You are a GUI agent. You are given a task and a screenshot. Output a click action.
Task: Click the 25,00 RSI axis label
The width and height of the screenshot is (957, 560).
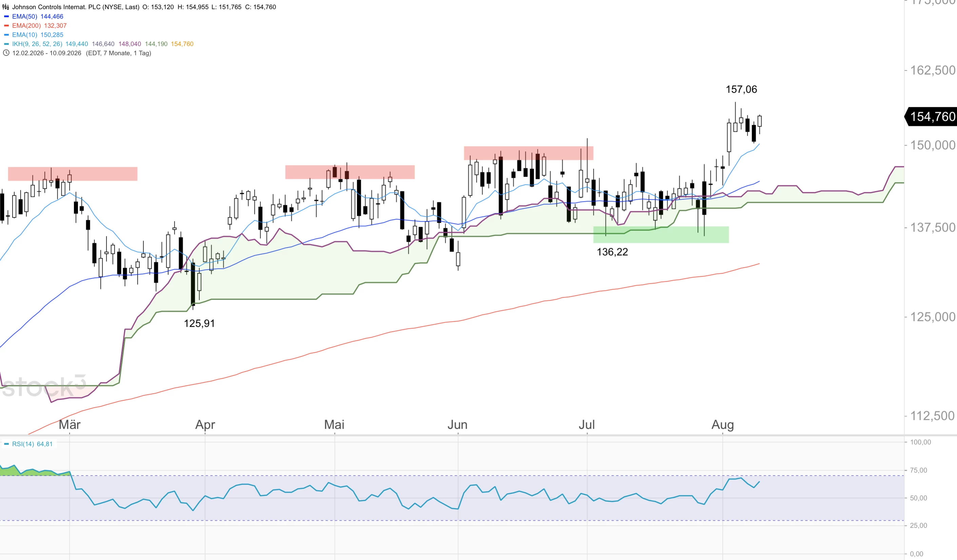[x=918, y=525]
